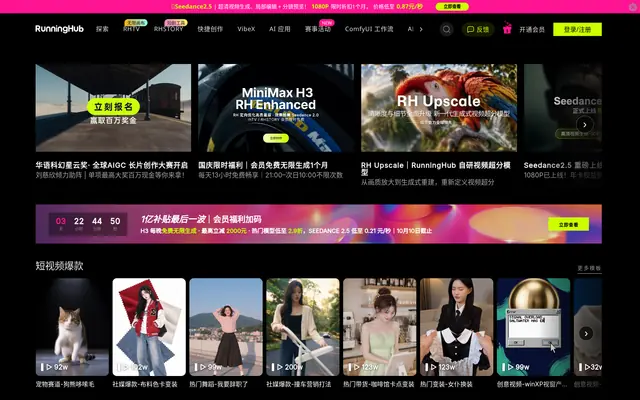Open the red jacket girl thumbnail
Image resolution: width=640 pixels, height=400 pixels.
[149, 327]
